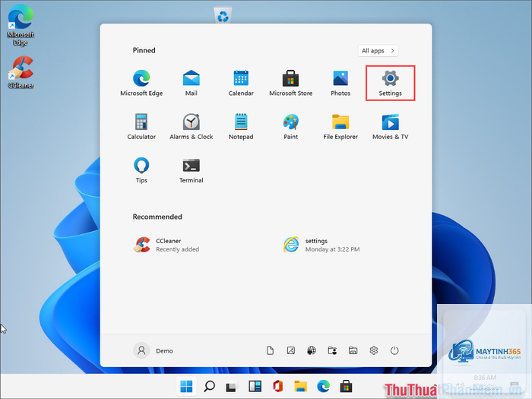
Task: Select Microsoft Edge desktop shortcut
Action: (21, 26)
